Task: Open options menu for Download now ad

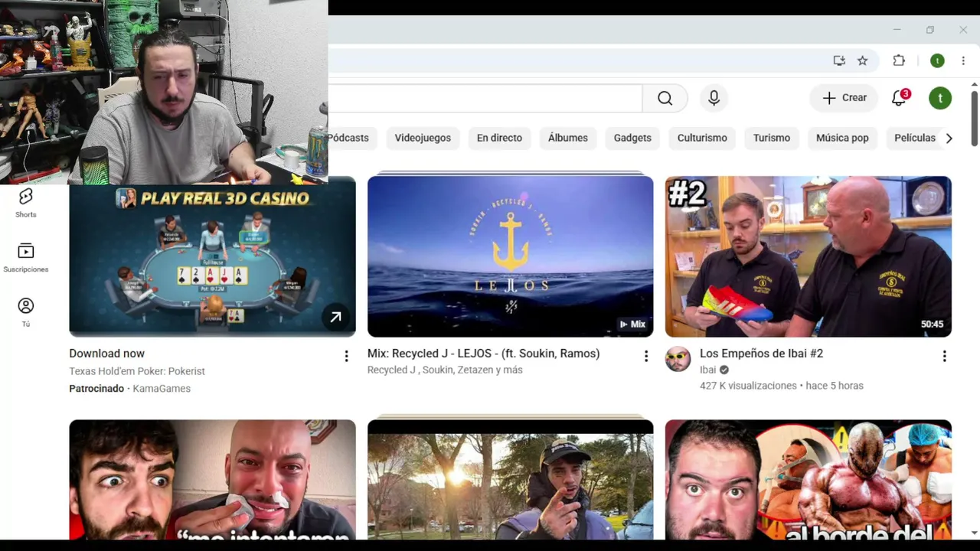Action: (x=346, y=356)
